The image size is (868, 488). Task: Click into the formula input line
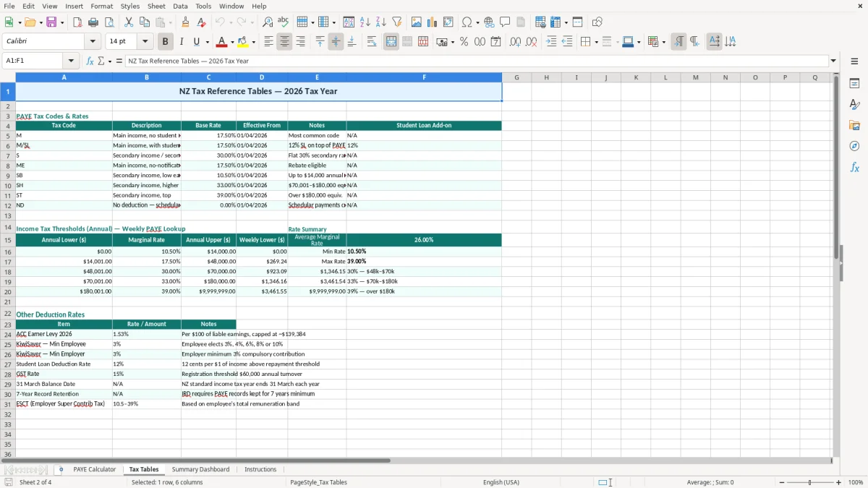(476, 61)
